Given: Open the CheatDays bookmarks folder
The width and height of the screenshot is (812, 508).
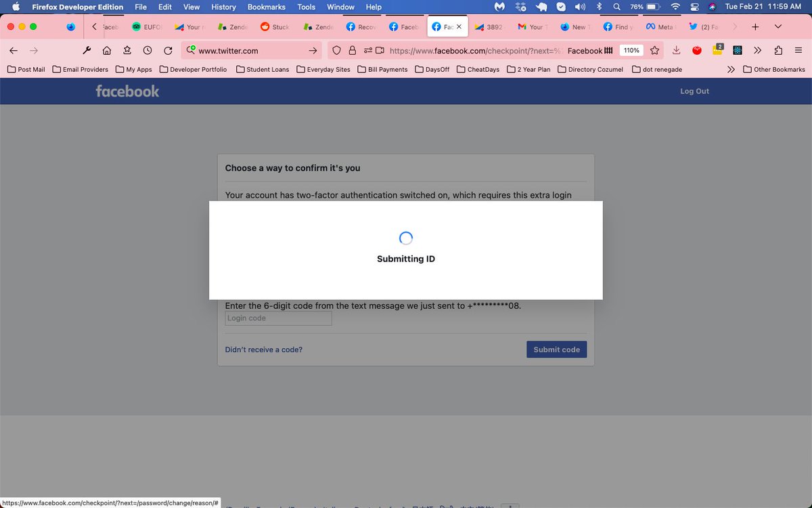Looking at the screenshot, I should [x=478, y=69].
